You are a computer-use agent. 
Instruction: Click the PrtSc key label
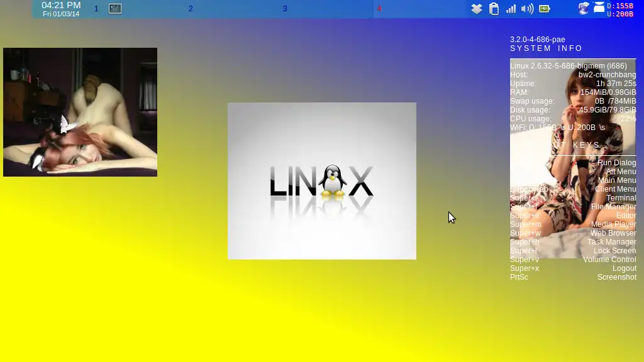tap(519, 277)
